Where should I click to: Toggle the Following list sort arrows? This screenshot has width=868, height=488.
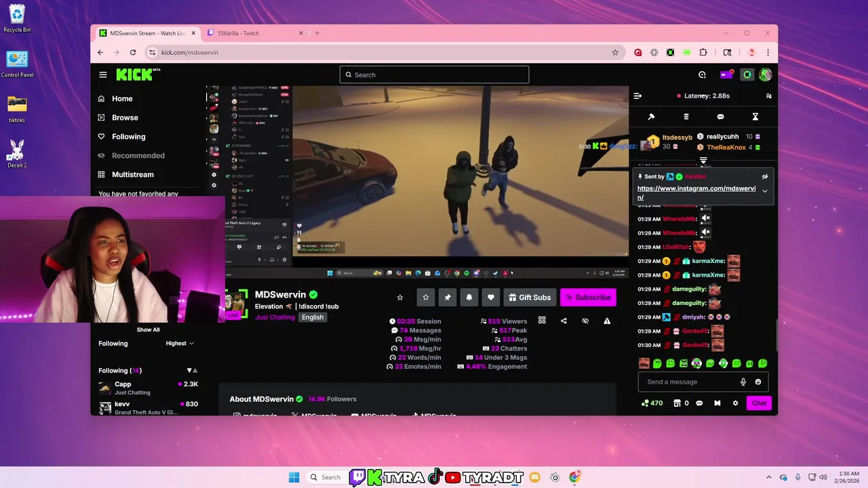192,371
